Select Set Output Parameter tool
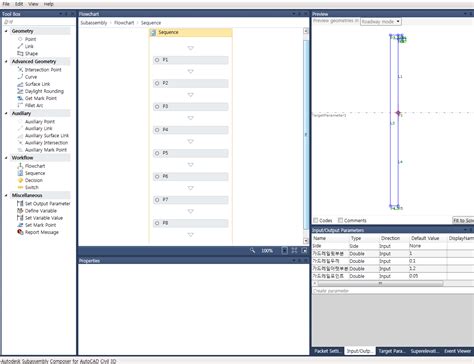Screen dimensions: 474x364 pos(47,204)
